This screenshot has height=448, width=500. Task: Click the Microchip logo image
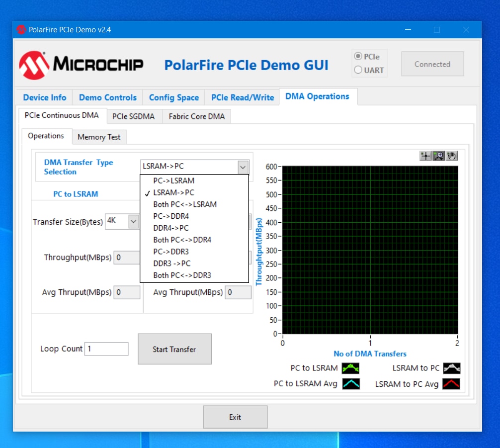(81, 65)
